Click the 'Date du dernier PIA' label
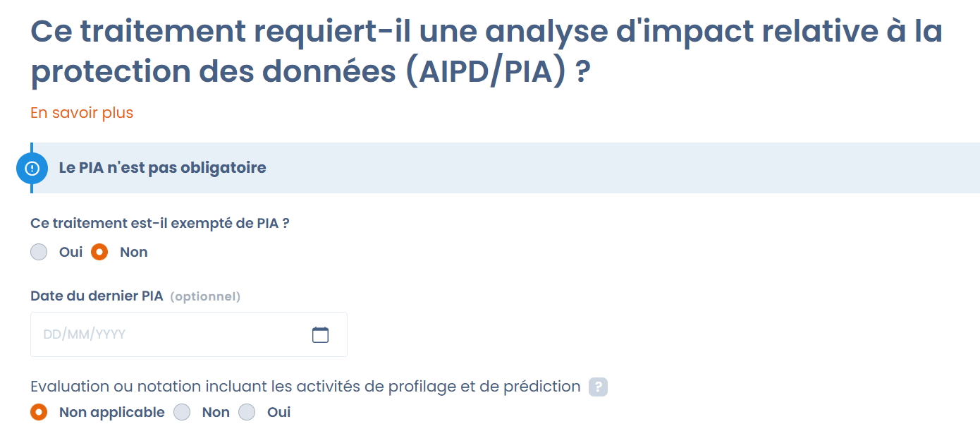The image size is (980, 448). click(x=97, y=296)
